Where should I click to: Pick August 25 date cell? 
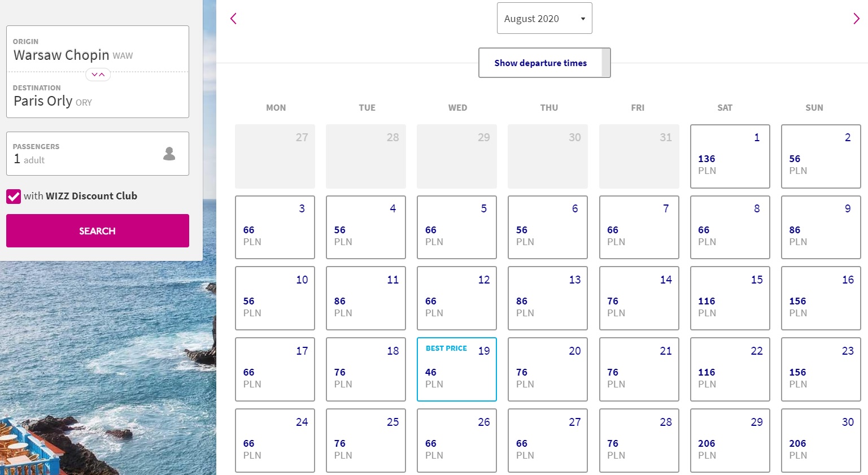pos(366,441)
